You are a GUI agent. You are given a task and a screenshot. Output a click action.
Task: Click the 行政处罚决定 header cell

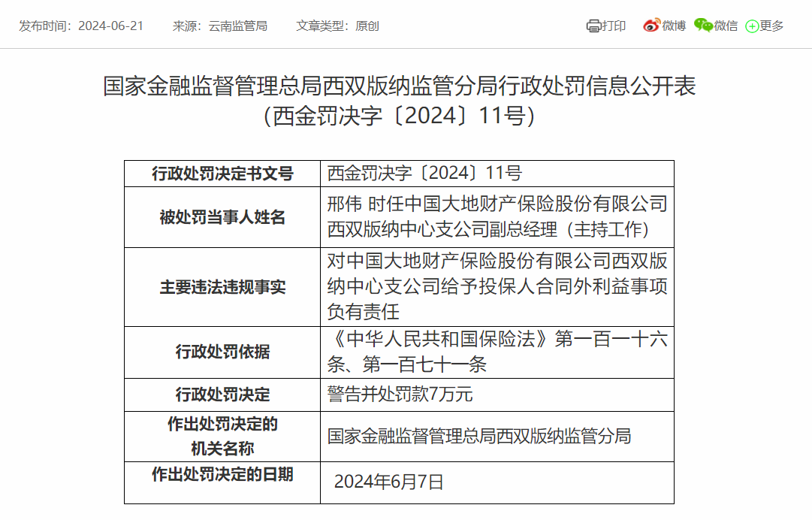tap(222, 395)
